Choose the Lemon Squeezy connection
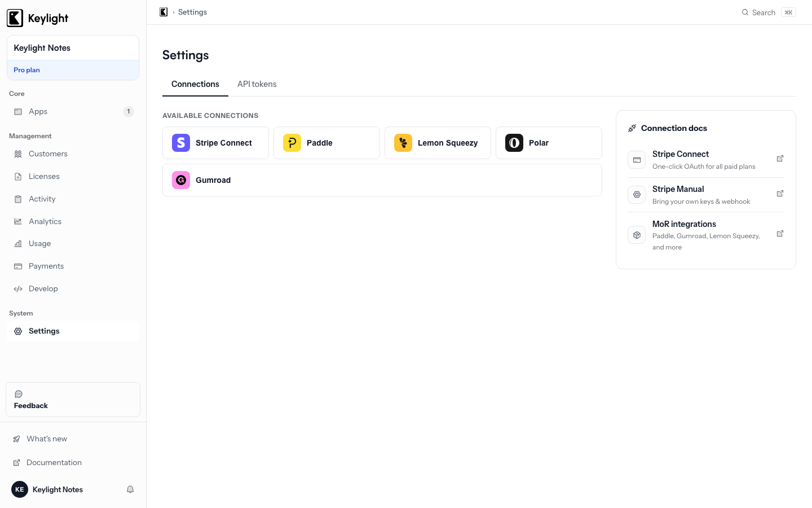The width and height of the screenshot is (812, 508). (x=438, y=143)
